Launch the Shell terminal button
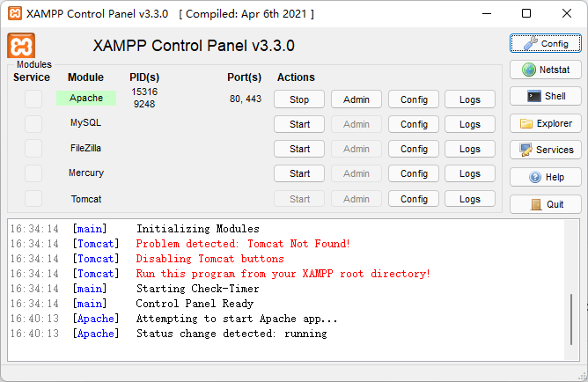 point(545,96)
